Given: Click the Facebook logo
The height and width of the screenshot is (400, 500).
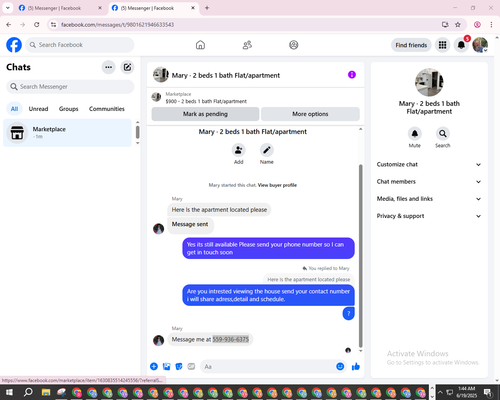Looking at the screenshot, I should (x=14, y=45).
